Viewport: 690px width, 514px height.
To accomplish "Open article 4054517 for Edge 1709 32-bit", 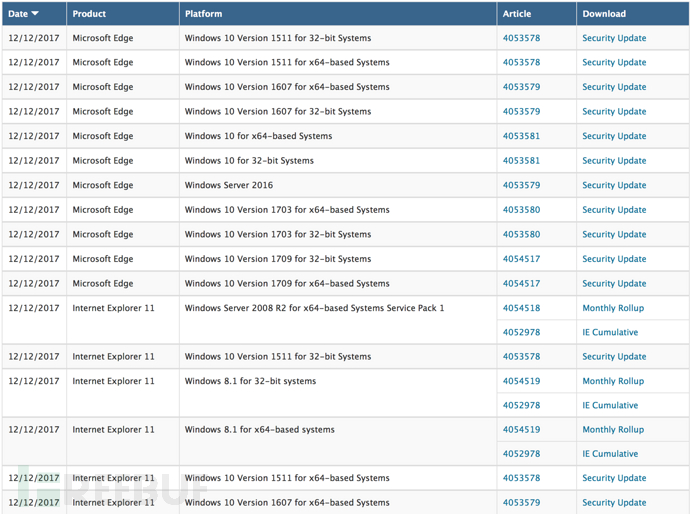I will click(521, 259).
